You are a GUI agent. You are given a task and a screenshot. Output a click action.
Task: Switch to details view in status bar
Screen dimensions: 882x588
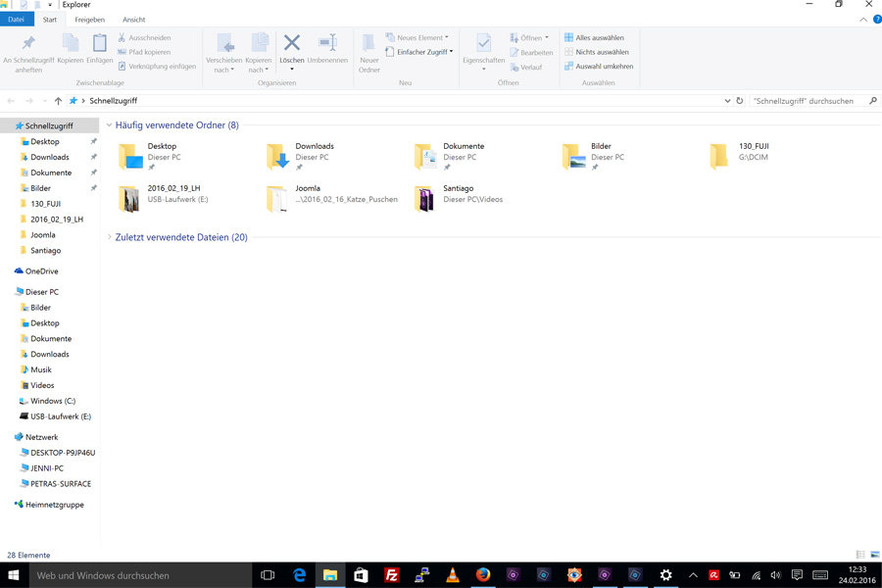pyautogui.click(x=860, y=556)
